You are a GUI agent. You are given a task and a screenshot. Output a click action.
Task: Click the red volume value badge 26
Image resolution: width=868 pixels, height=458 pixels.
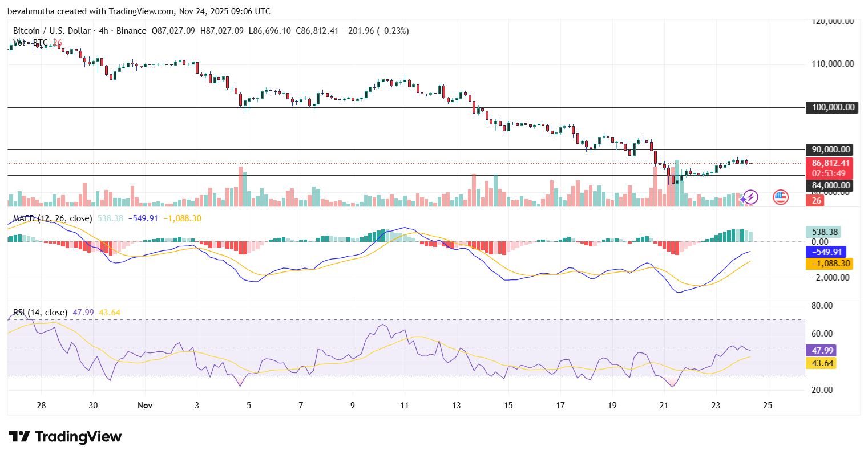[x=815, y=201]
